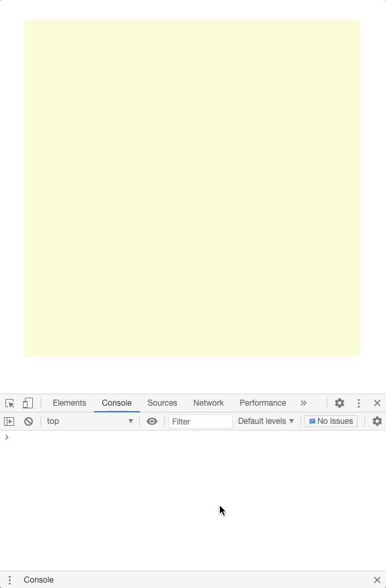Open the top JavaScript context dropdown
Image resolution: width=386 pixels, height=588 pixels.
click(x=90, y=422)
